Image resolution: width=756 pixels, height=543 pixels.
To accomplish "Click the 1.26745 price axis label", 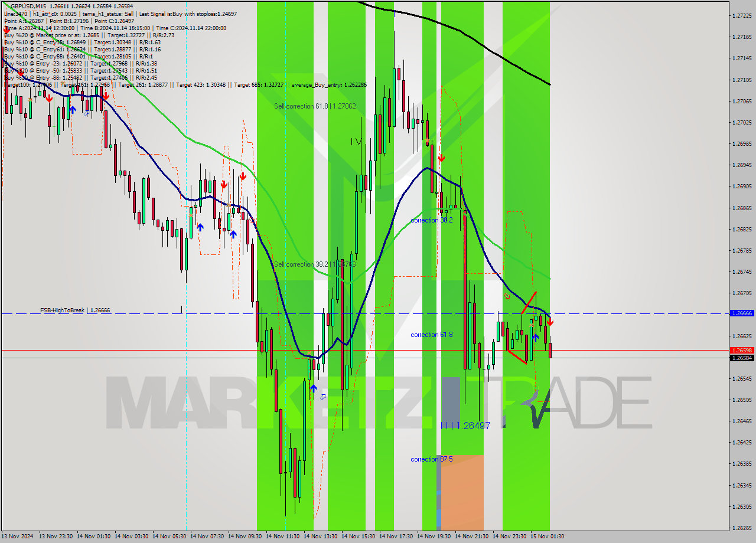I will pos(742,271).
